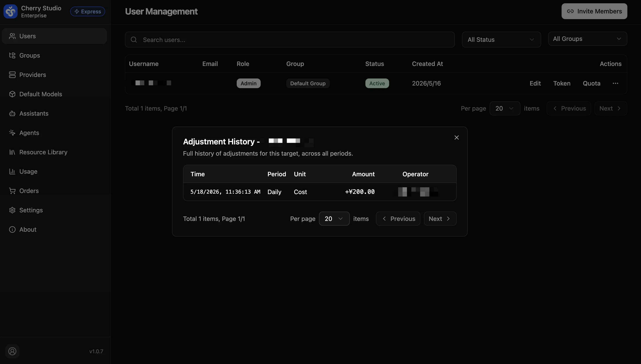Image resolution: width=641 pixels, height=364 pixels.
Task: Go to the Providers page
Action: (x=54, y=75)
